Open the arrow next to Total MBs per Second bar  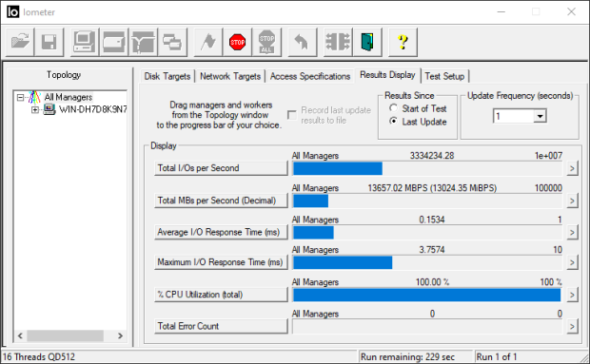[572, 201]
